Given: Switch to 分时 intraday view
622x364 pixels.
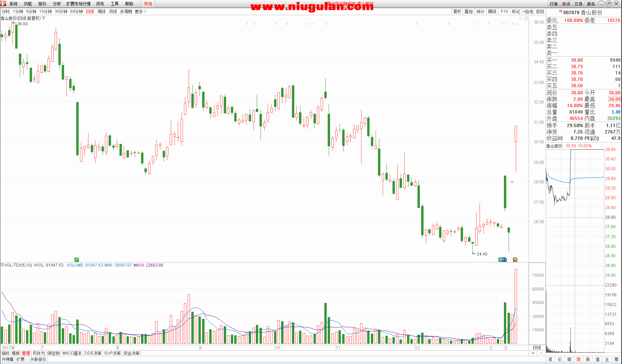Looking at the screenshot, I should point(6,11).
